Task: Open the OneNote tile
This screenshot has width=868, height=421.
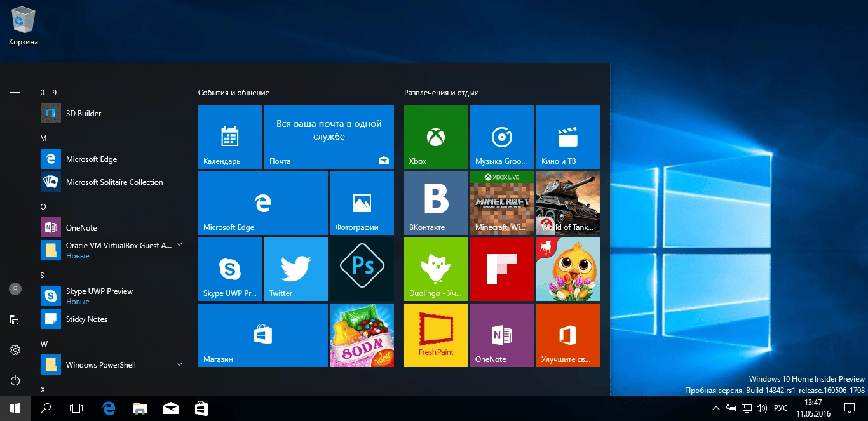Action: [x=502, y=335]
